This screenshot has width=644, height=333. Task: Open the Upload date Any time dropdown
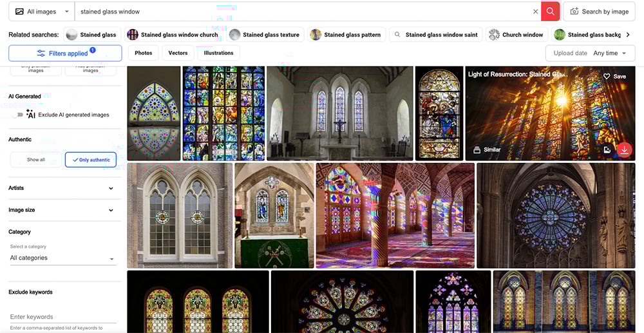click(x=590, y=53)
